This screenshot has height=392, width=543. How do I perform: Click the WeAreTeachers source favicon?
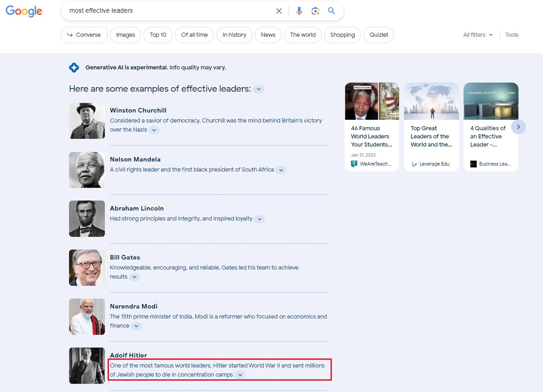[x=354, y=164]
